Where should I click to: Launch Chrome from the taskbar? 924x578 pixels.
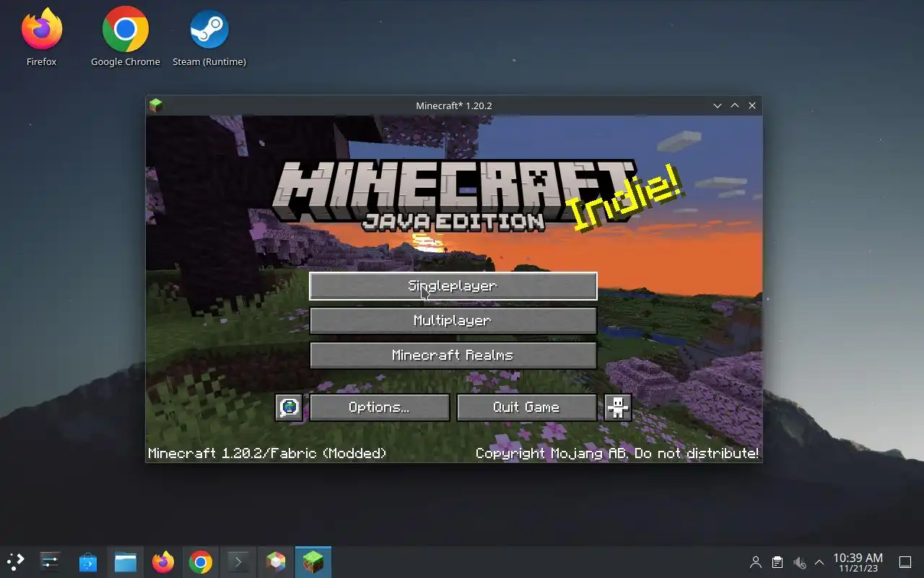[x=201, y=561]
